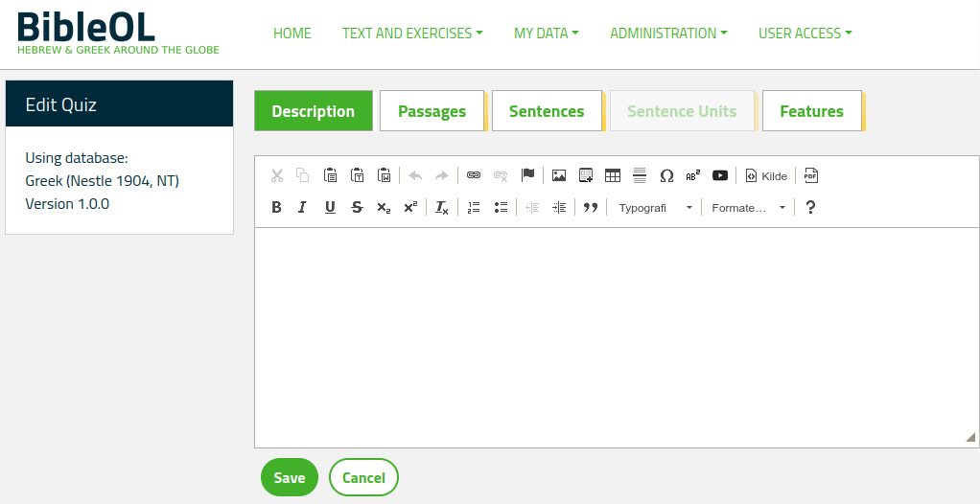This screenshot has height=504, width=980.
Task: Embed a video with the YouTube icon
Action: 720,175
